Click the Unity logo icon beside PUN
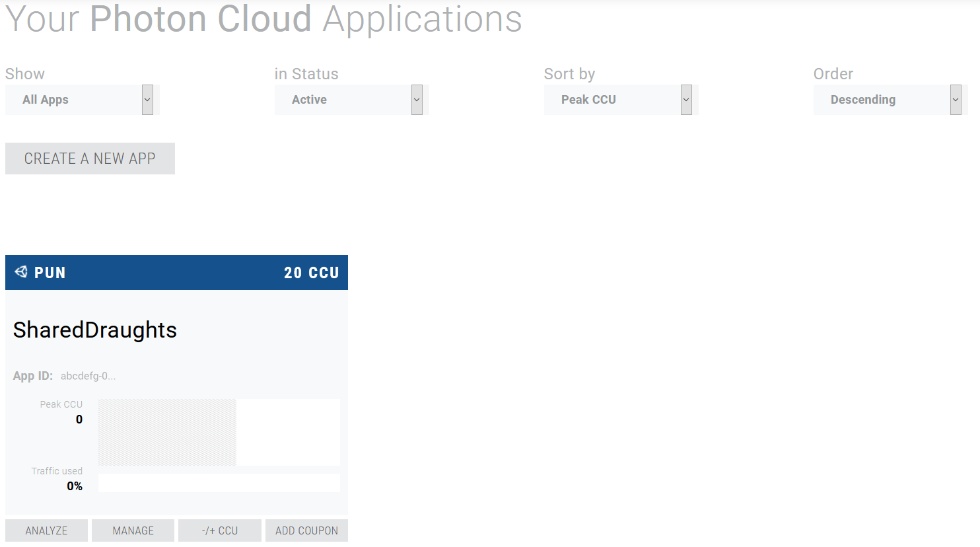 click(x=21, y=272)
